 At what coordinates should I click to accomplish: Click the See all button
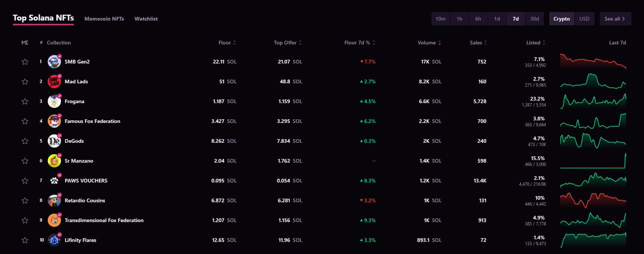point(615,19)
